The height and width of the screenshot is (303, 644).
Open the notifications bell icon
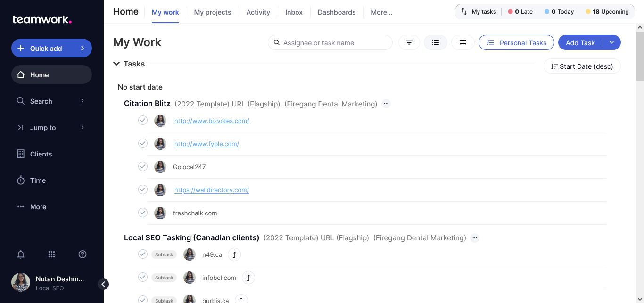click(x=21, y=254)
